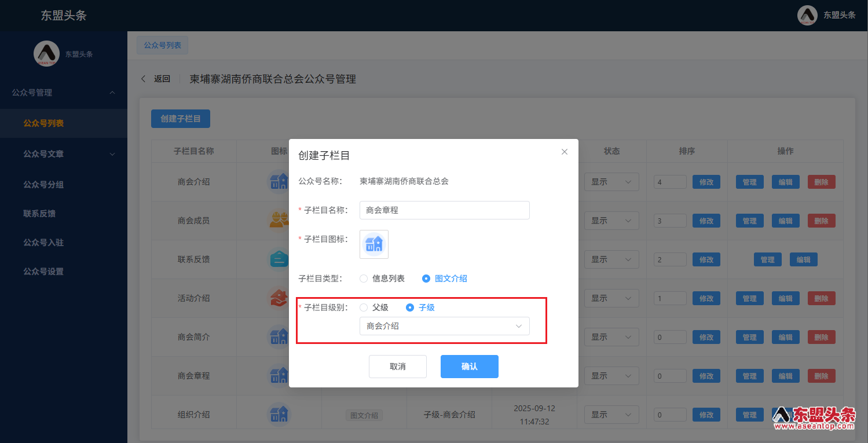Screen dimensions: 868x443
Task: Click the 商会成员 row people icon
Action: 279,221
